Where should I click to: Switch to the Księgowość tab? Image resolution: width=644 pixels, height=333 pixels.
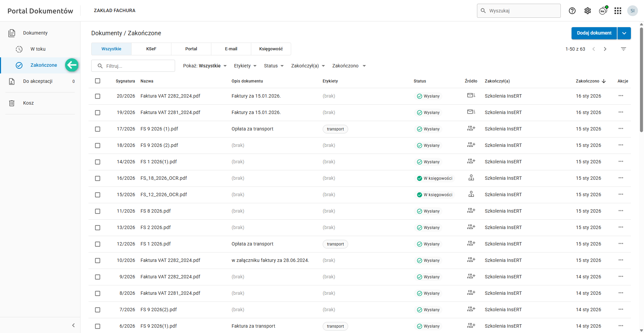pos(271,49)
